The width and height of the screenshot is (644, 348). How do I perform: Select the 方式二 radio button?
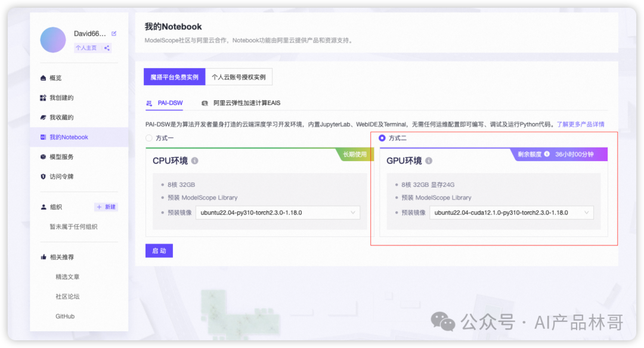[382, 138]
